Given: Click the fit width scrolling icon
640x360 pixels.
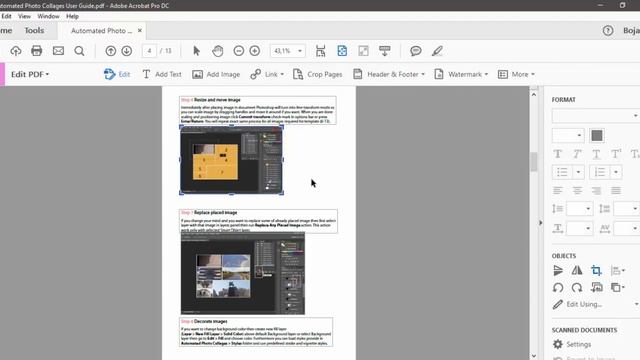Looking at the screenshot, I should pyautogui.click(x=321, y=51).
